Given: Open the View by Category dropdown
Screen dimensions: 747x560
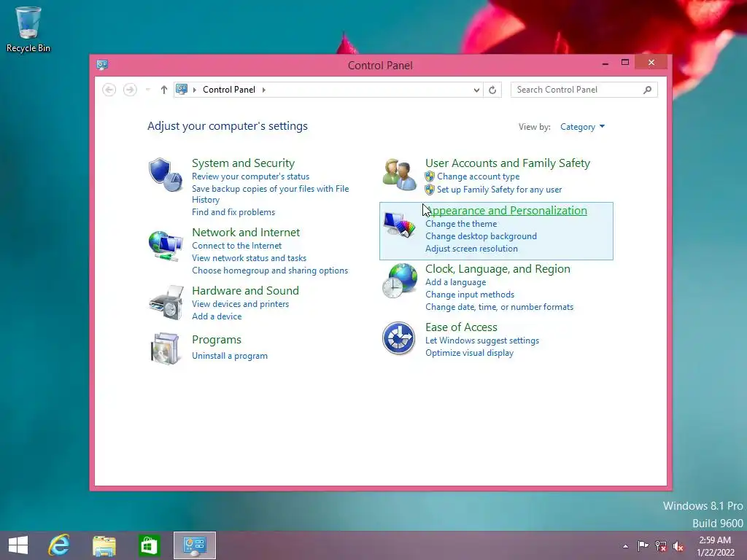Looking at the screenshot, I should click(x=582, y=127).
